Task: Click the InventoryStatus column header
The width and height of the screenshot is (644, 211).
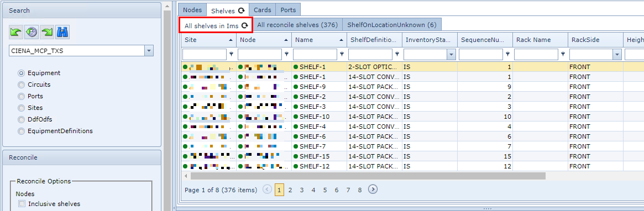Action: click(430, 40)
